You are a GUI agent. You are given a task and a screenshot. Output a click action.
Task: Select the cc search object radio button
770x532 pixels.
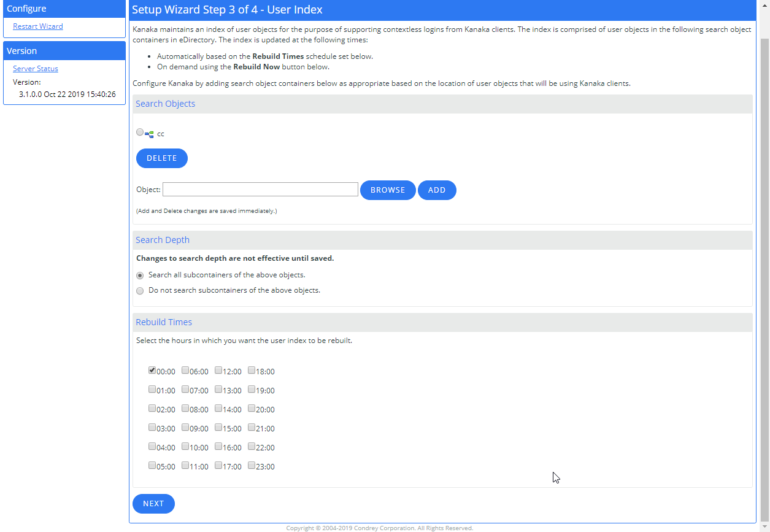click(x=140, y=132)
